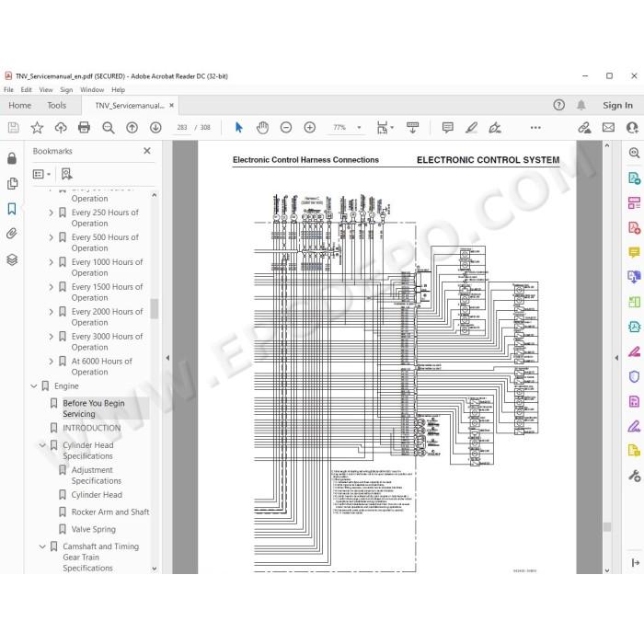
Task: Open the Page Thumbnails panel
Action: (x=12, y=184)
